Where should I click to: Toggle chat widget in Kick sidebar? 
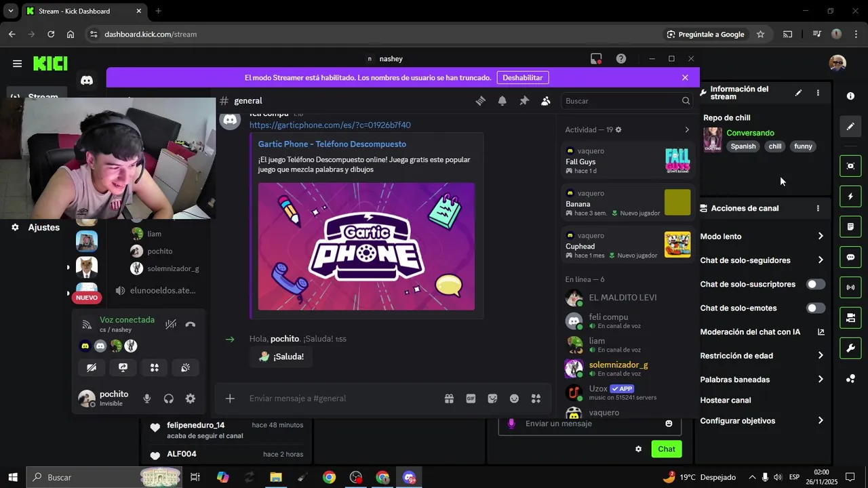850,258
